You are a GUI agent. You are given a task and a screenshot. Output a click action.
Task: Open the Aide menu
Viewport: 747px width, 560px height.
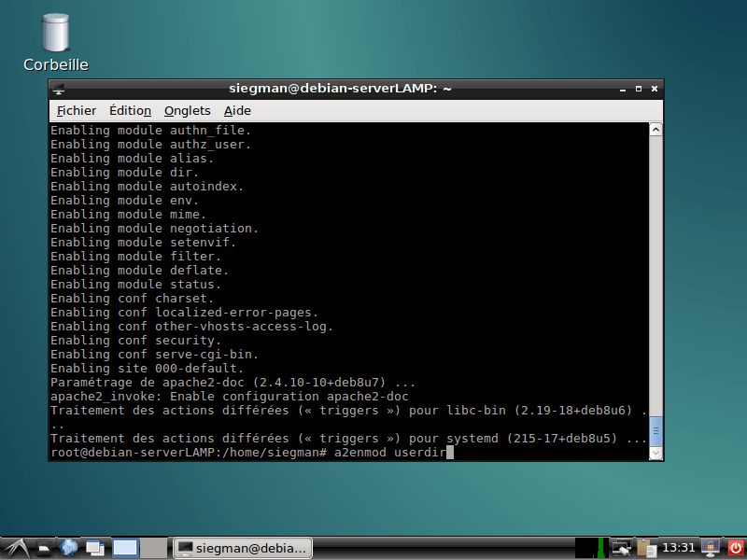(x=237, y=110)
